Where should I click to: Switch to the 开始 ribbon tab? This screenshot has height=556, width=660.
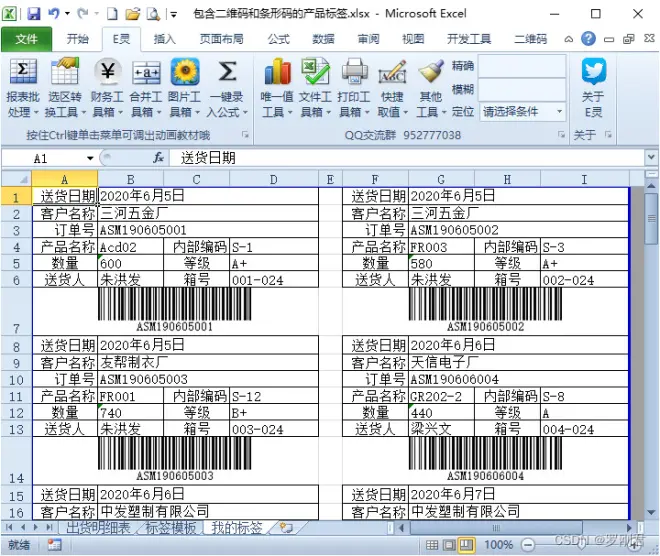pos(78,39)
